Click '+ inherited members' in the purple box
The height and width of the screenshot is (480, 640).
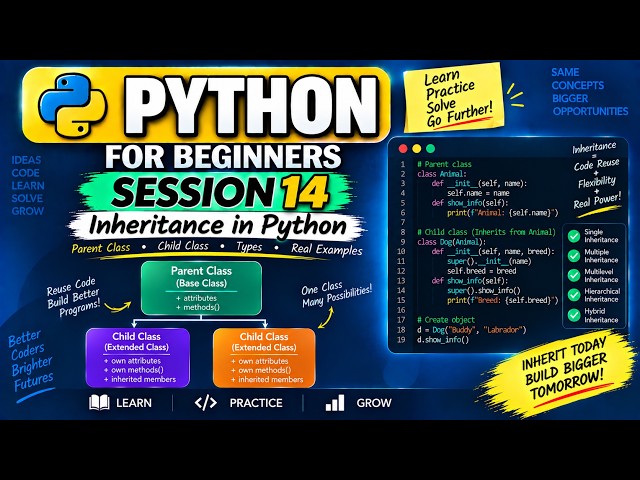click(140, 379)
